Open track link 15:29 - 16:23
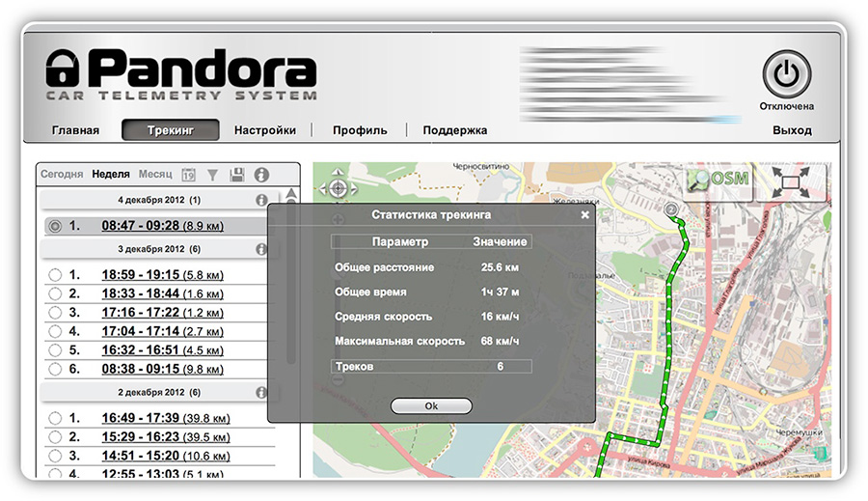The image size is (868, 501). point(166,436)
